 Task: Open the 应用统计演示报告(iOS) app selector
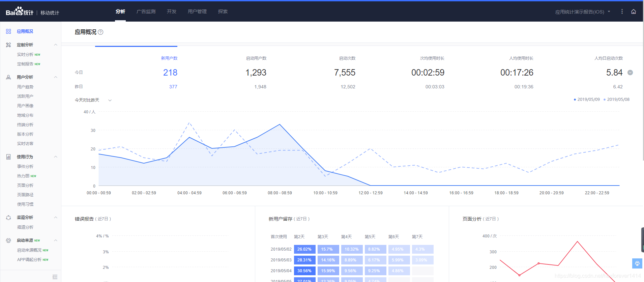point(583,12)
